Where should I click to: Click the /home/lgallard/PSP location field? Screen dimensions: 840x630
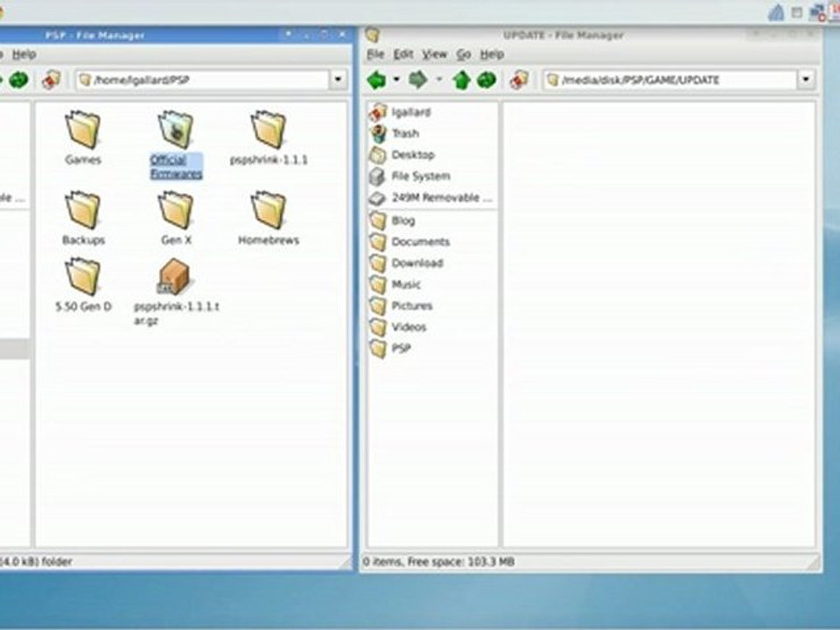coord(202,80)
